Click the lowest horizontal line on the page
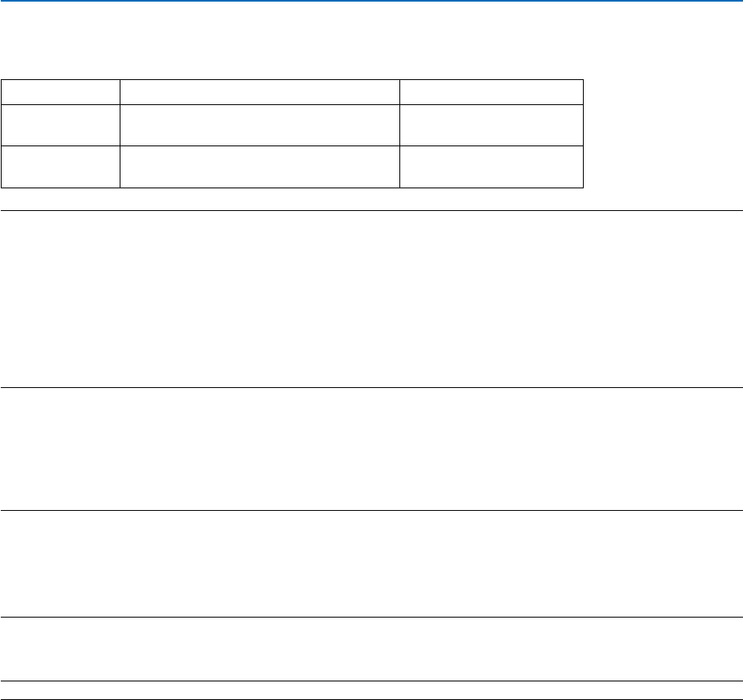 (x=371, y=697)
